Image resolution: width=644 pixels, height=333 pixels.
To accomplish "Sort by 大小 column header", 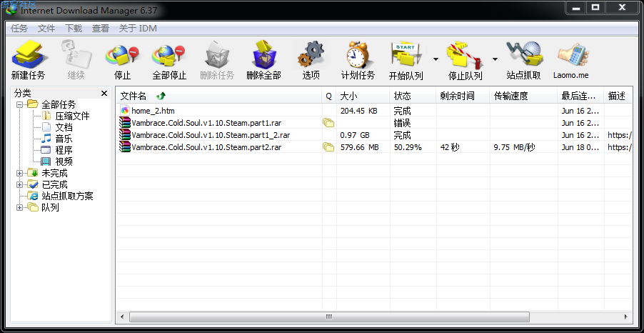I will click(x=363, y=96).
